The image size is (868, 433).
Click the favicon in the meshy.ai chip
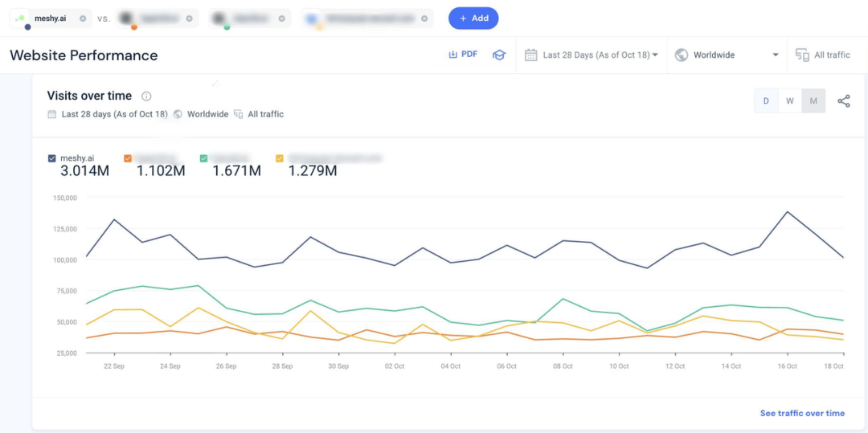click(x=20, y=18)
